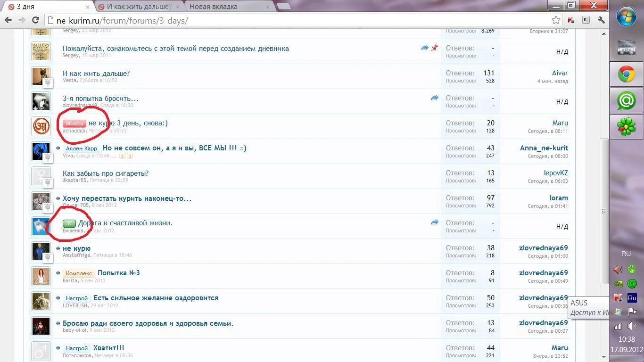Click the redirect arrow on 'Дорога к счастливой жизни.'
Viewport: 644px width, 362px height.
435,222
